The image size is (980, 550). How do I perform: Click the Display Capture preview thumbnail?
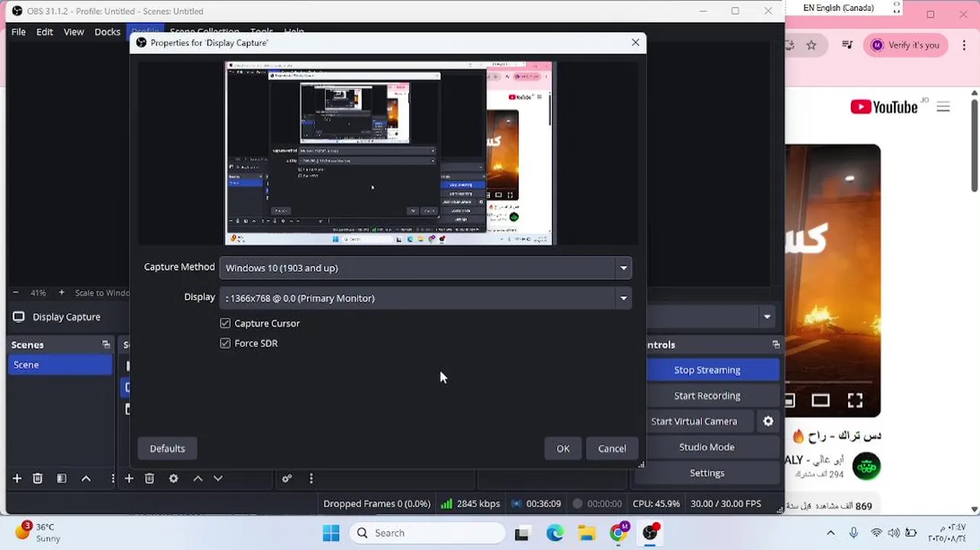[390, 154]
